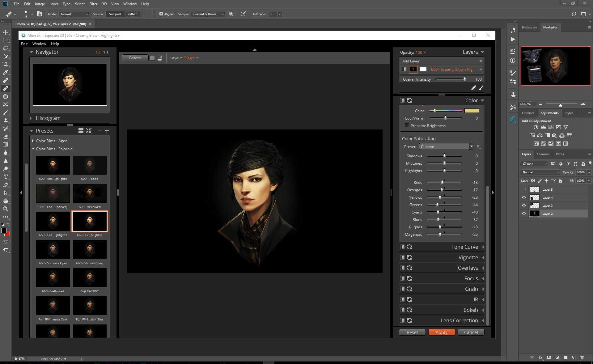Image resolution: width=593 pixels, height=364 pixels.
Task: Select the Move tool in Photoshop toolbar
Action: (6, 32)
